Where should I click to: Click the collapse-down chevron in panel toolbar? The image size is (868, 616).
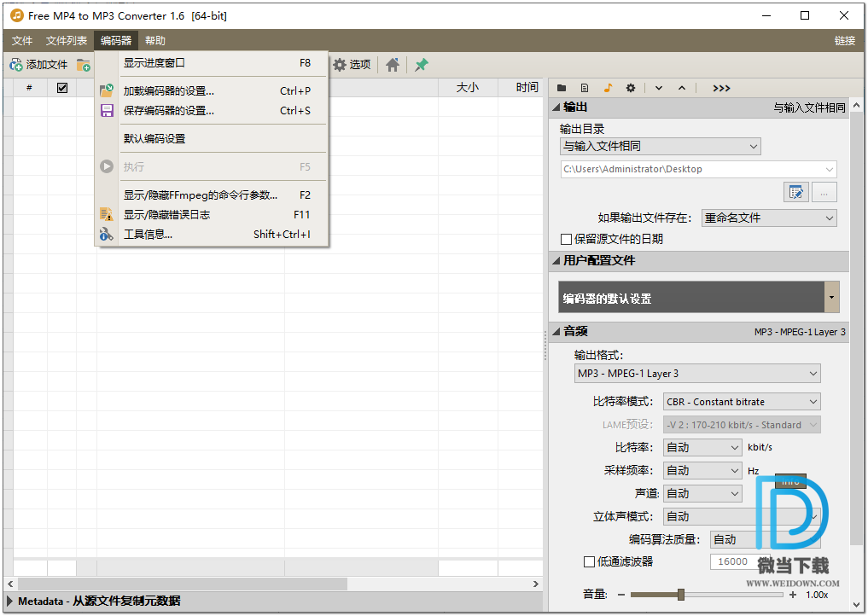pyautogui.click(x=659, y=88)
